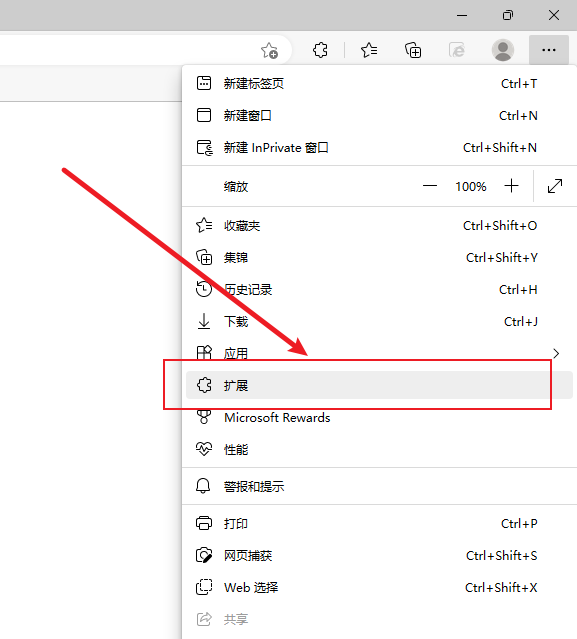Open the Favorites star list toolbar icon
The image size is (577, 639).
pos(369,50)
